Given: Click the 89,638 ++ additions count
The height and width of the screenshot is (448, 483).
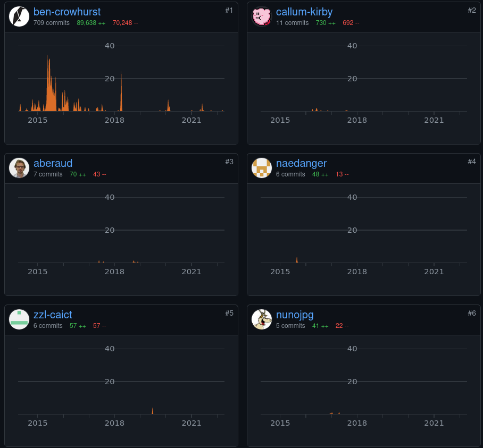Looking at the screenshot, I should point(91,23).
